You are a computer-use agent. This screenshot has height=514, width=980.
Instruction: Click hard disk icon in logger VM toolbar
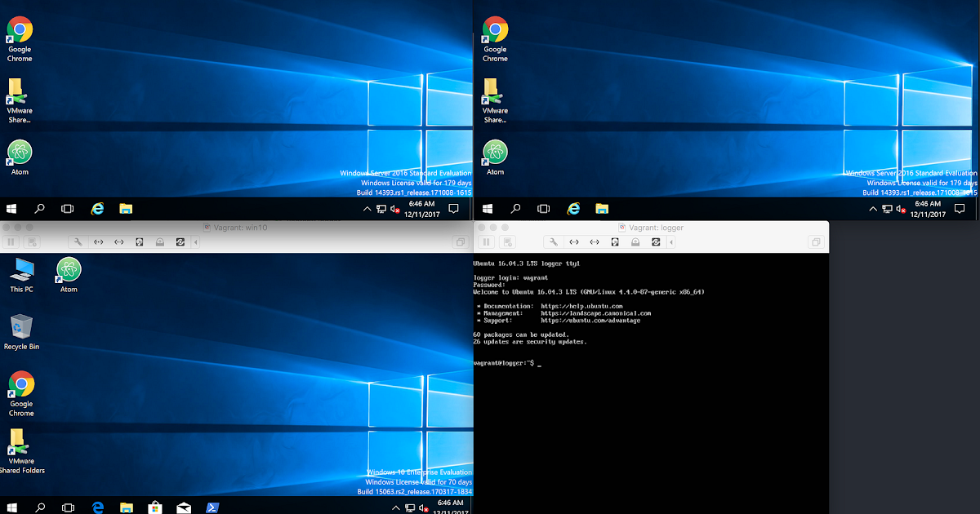coord(615,242)
